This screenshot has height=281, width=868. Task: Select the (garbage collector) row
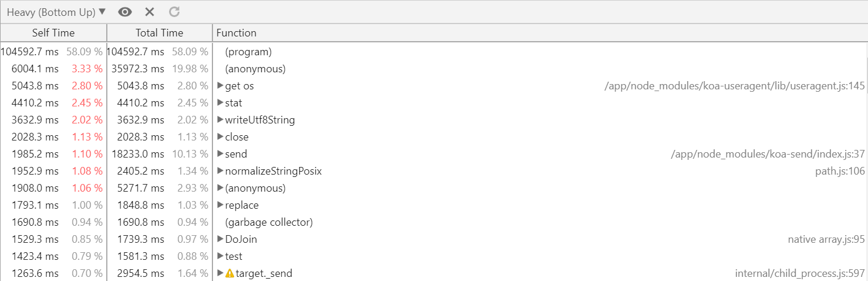click(x=434, y=222)
